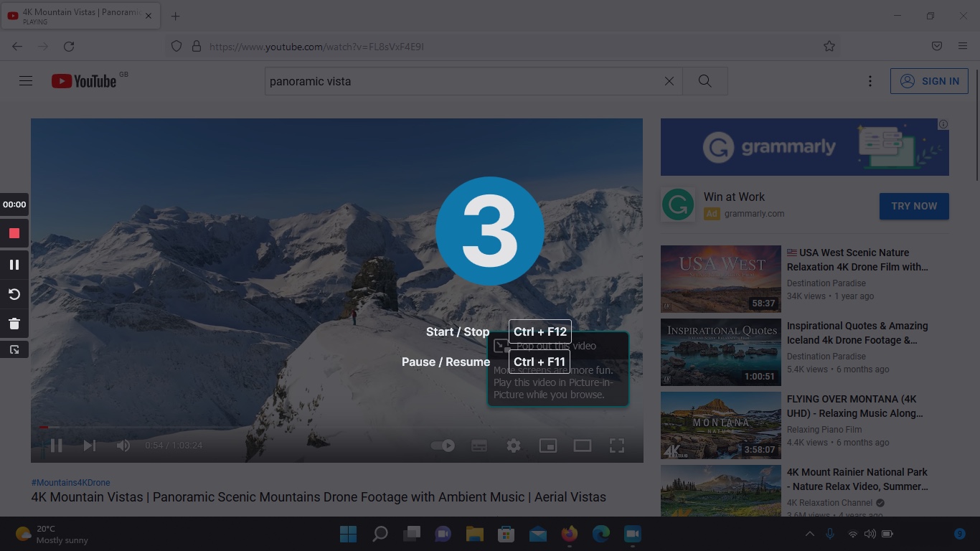Expand hidden icons in the system tray
Screen dimensions: 980x551
[x=809, y=534]
